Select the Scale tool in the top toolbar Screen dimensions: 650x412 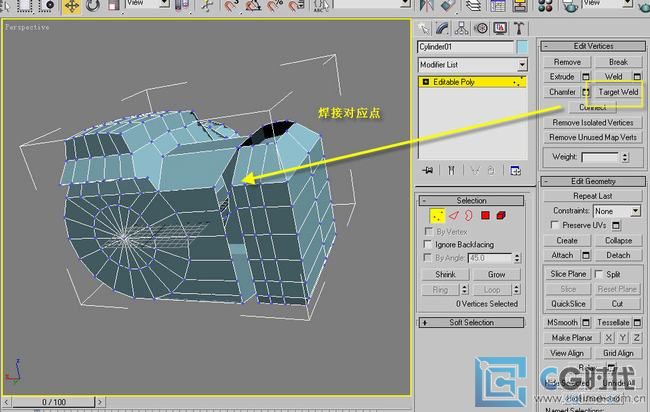click(113, 6)
